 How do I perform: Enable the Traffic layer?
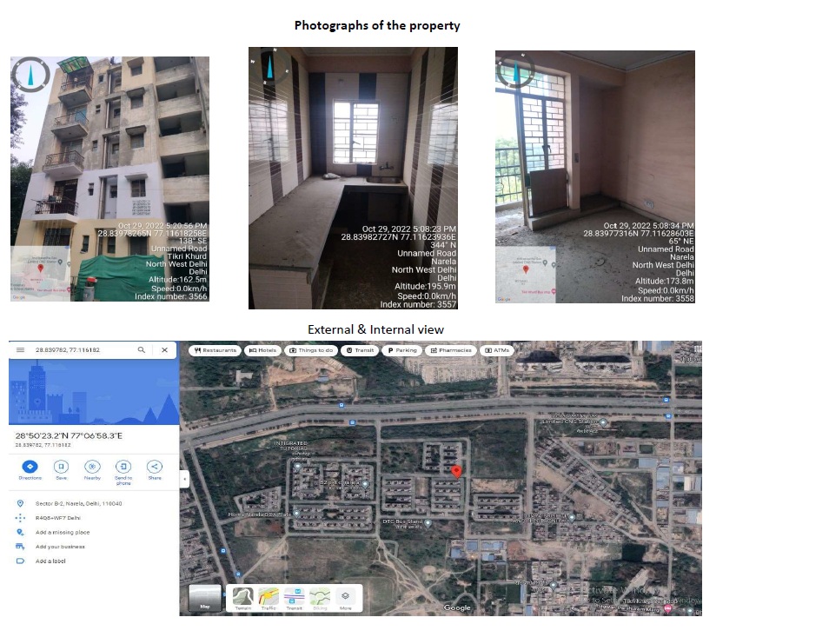tap(269, 598)
